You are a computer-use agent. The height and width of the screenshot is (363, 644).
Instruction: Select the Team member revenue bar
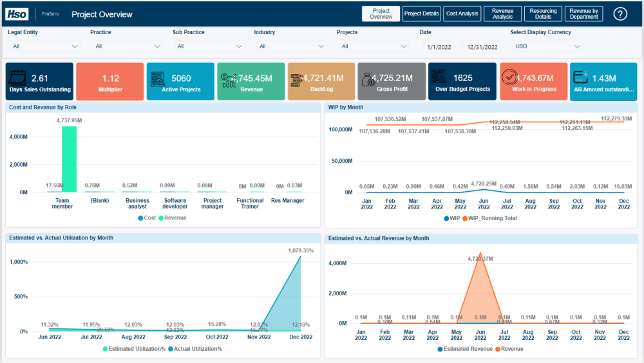pyautogui.click(x=69, y=158)
